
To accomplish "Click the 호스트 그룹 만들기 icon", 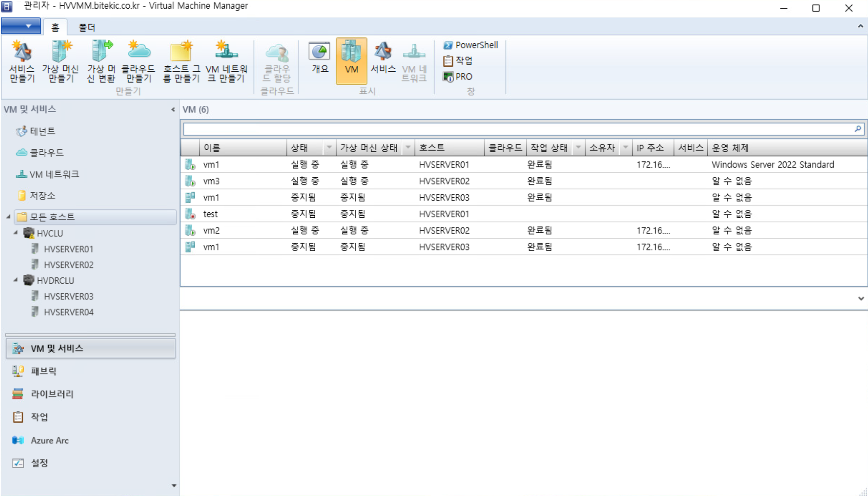I will tap(181, 61).
